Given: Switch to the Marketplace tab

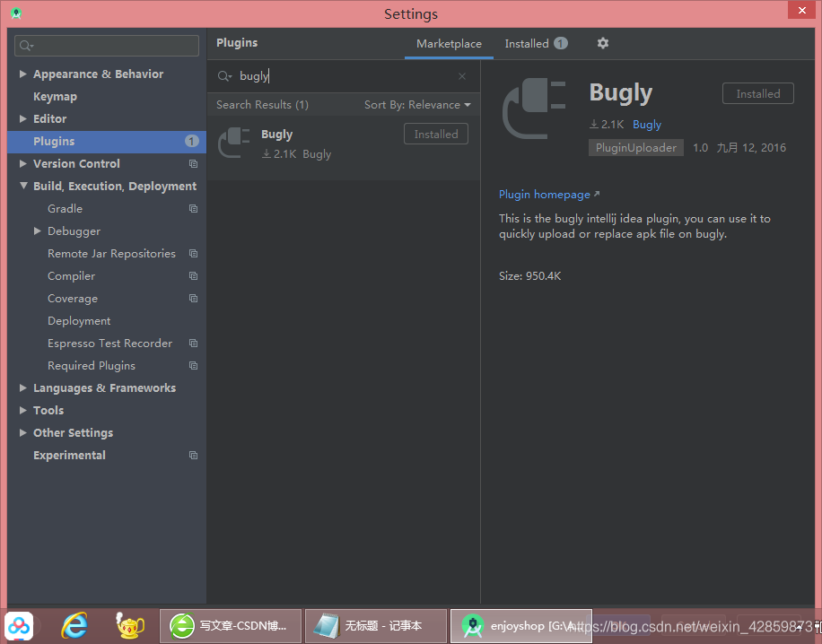Looking at the screenshot, I should [x=449, y=43].
